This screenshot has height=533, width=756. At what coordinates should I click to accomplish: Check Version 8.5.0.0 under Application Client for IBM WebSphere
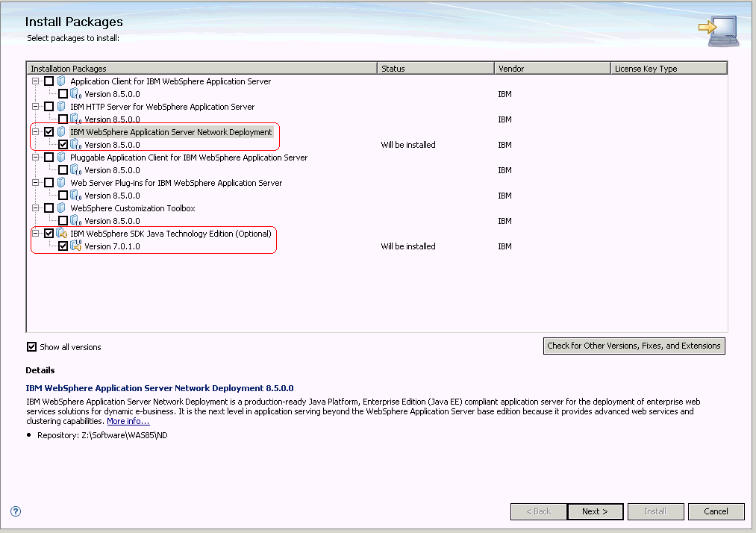63,93
